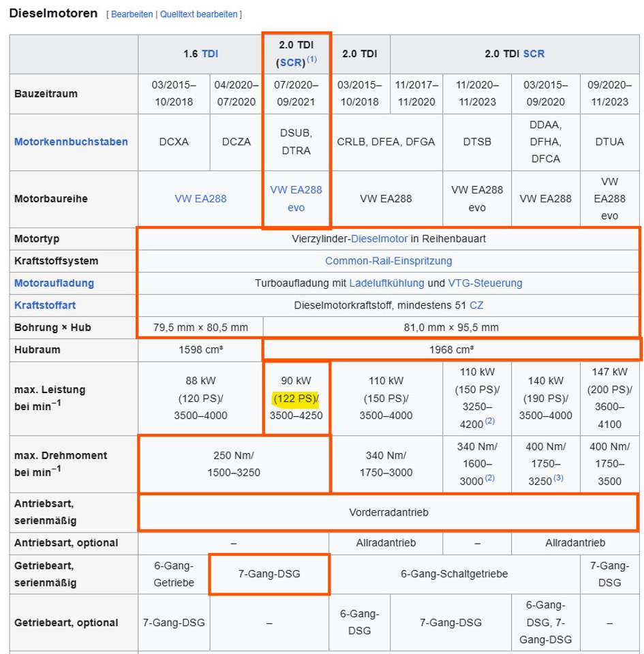
Task: Click the 81,0 mm × 95,5 mm cell
Action: [451, 328]
